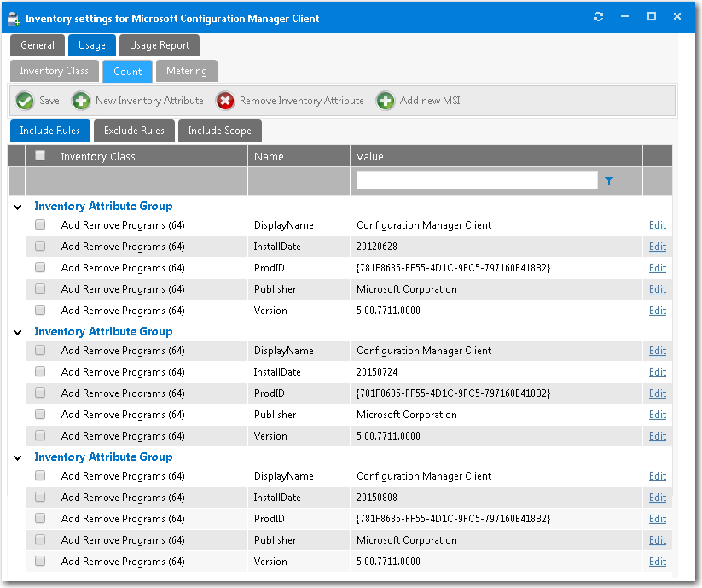Screen dimensions: 702x588
Task: Click the New Inventory Attribute plus icon
Action: (81, 101)
